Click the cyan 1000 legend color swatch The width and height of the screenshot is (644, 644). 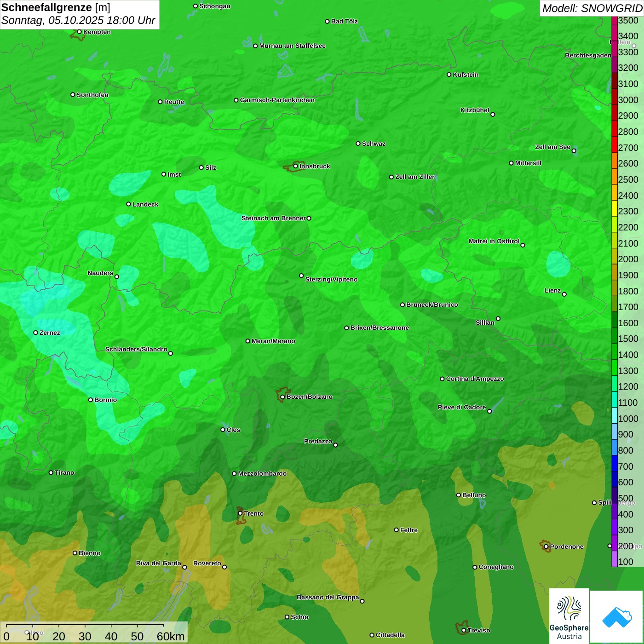click(x=615, y=415)
